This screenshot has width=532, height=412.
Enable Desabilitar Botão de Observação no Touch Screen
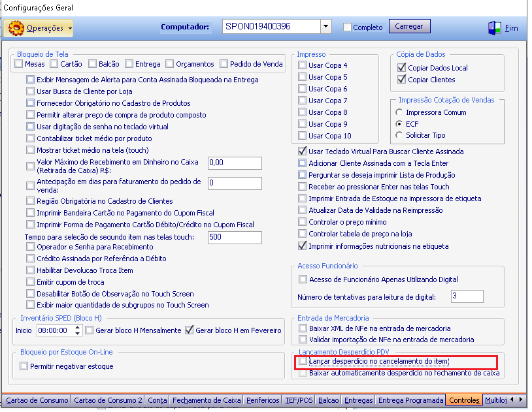(31, 294)
